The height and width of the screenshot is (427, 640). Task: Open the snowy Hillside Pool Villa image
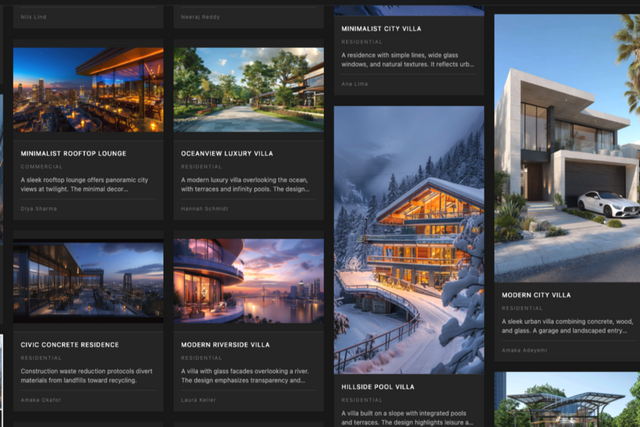(408, 240)
